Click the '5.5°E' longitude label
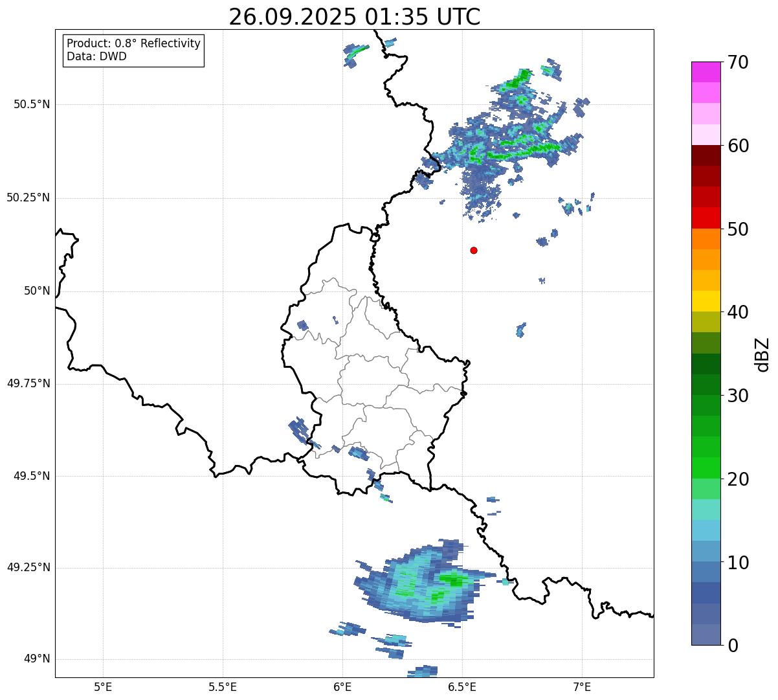Viewport: 778px width, 700px height. click(223, 686)
